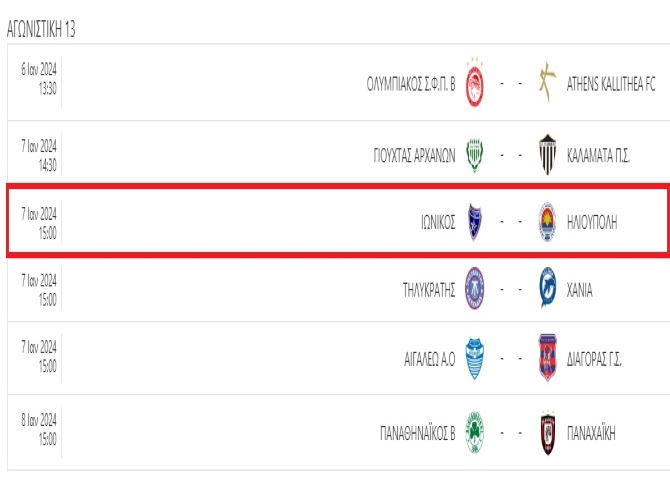This screenshot has height=480, width=670.
Task: Click the Chania dolphin logo
Action: tap(547, 288)
